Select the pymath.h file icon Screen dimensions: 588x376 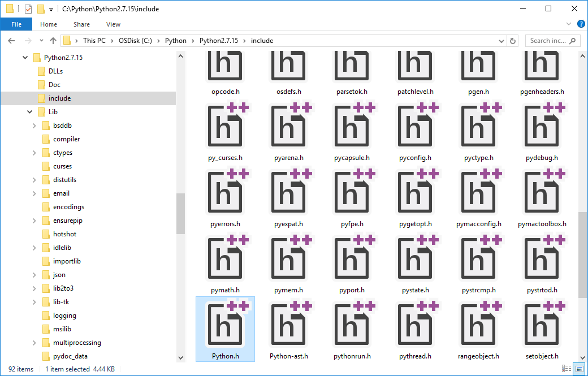[225, 258]
